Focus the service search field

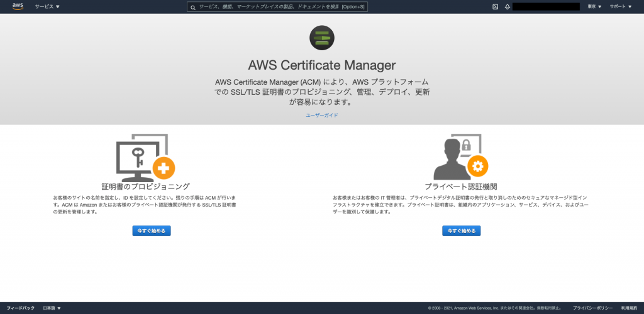(277, 6)
